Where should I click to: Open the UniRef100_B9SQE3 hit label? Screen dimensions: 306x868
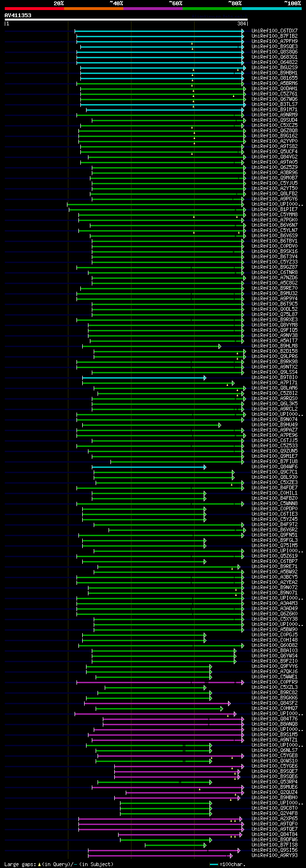coord(274,47)
